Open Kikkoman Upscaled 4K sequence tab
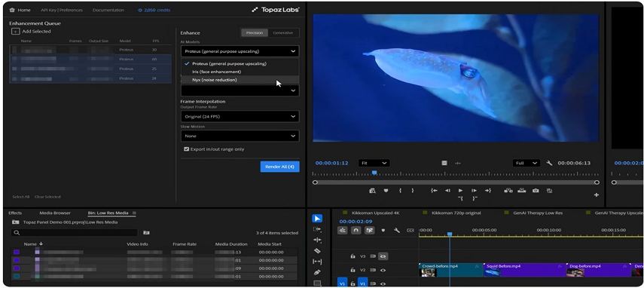Image resolution: width=644 pixels, height=288 pixels. click(375, 213)
